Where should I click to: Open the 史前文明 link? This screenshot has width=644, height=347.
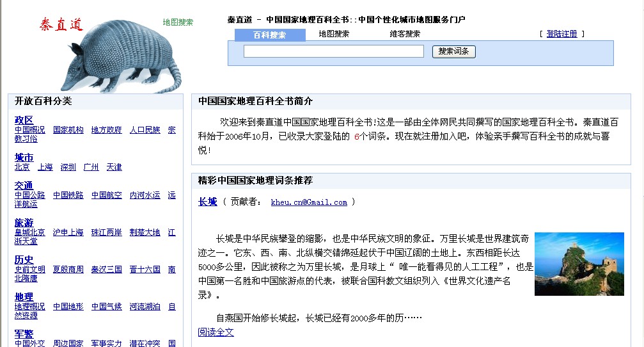coord(30,270)
